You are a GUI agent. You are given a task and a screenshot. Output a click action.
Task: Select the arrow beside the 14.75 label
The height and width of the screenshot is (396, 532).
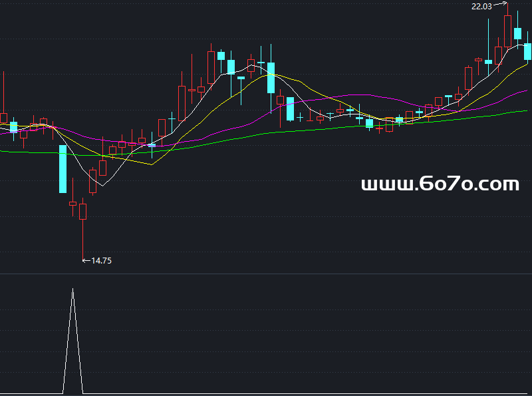86,261
